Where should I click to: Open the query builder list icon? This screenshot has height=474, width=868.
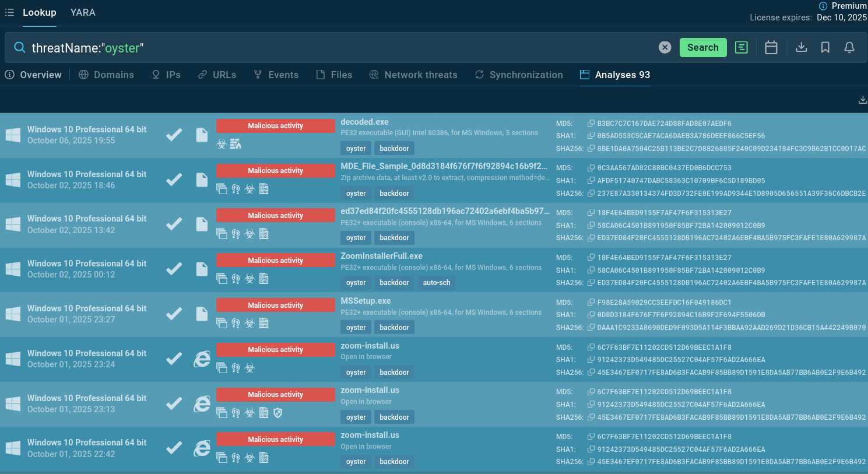point(741,48)
